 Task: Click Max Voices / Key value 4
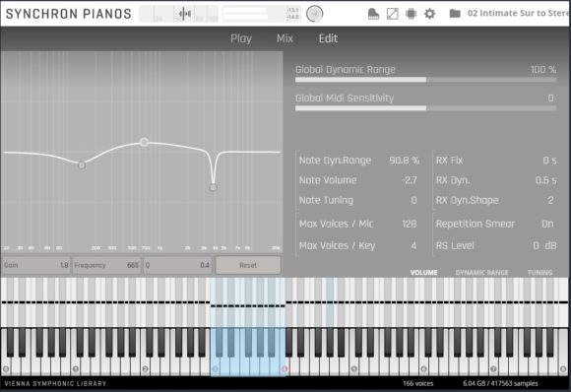[x=413, y=245]
